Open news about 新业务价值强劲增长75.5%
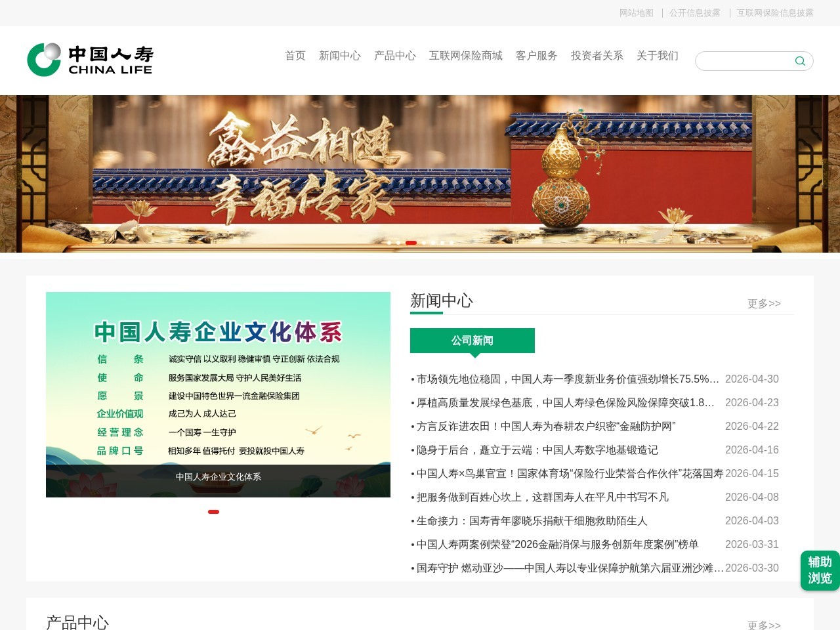 (568, 379)
